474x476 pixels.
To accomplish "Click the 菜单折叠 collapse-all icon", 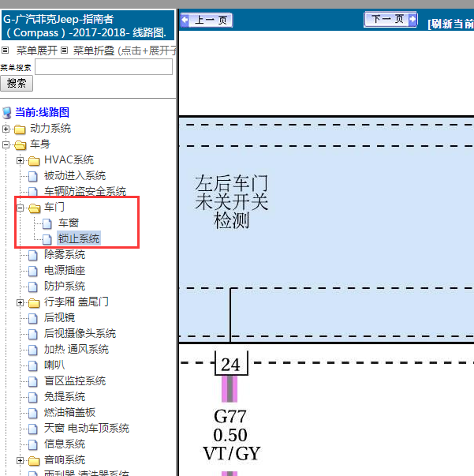I will tap(64, 50).
